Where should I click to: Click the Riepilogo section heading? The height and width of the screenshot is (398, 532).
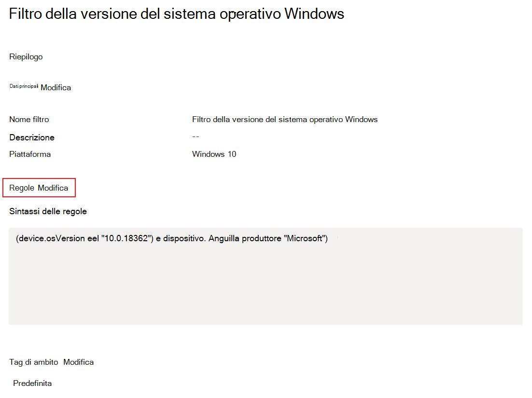point(26,56)
